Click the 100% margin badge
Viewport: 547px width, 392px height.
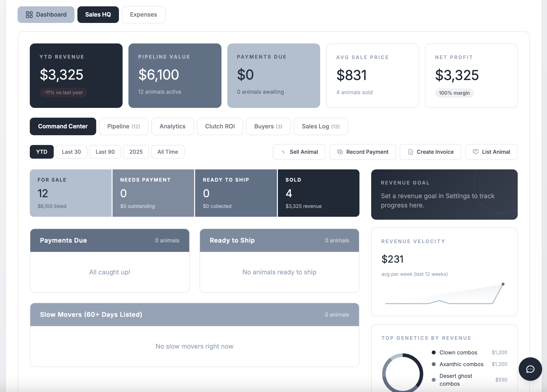(x=454, y=93)
